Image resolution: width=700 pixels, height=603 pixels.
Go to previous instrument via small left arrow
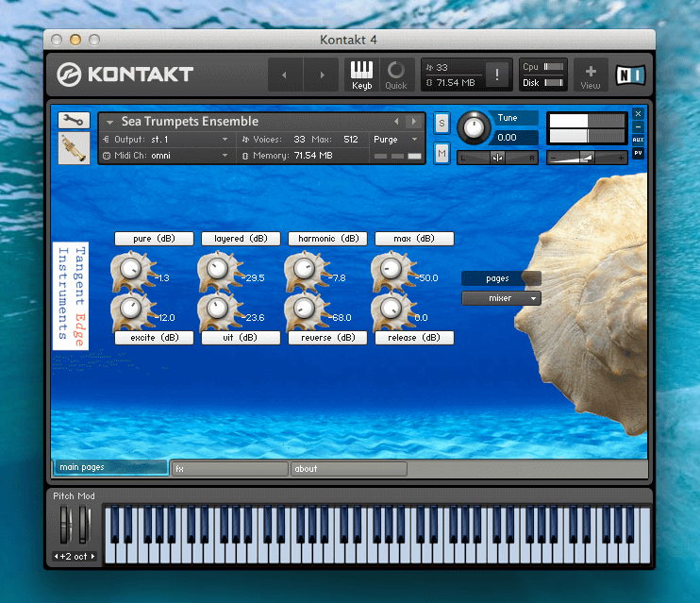pyautogui.click(x=396, y=122)
